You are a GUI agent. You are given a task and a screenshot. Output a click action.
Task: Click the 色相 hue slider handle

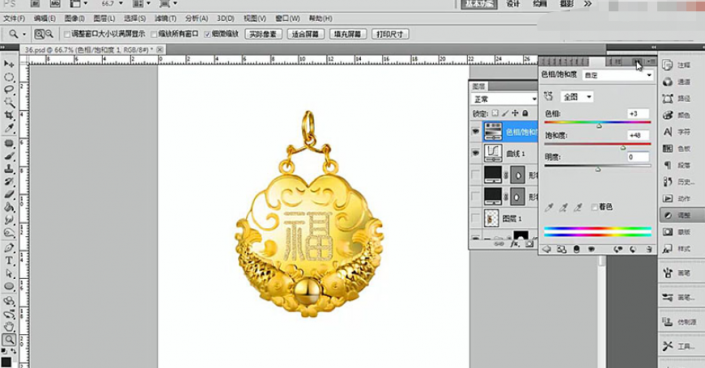(599, 126)
